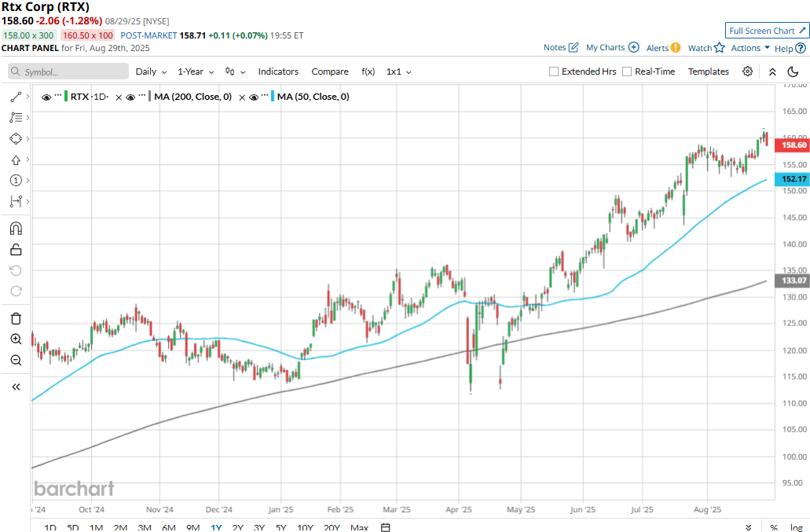Open the Notes editor

[560, 47]
